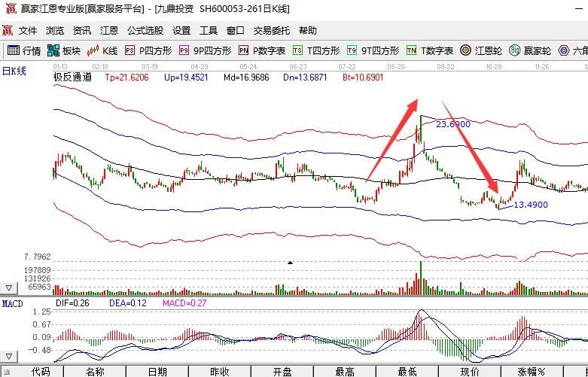This screenshot has width=588, height=377.
Task: Select the MACD=0.27 readout
Action: coord(184,303)
